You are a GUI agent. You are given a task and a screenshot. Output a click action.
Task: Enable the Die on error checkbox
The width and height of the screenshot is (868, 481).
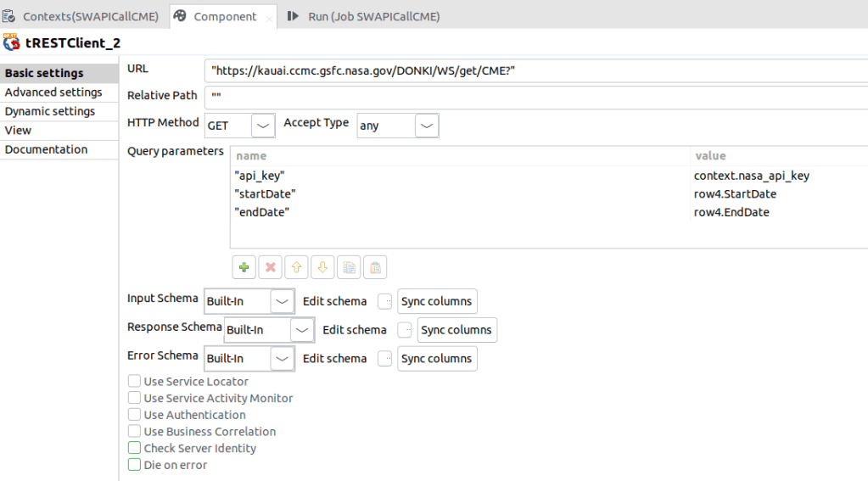[x=134, y=465]
